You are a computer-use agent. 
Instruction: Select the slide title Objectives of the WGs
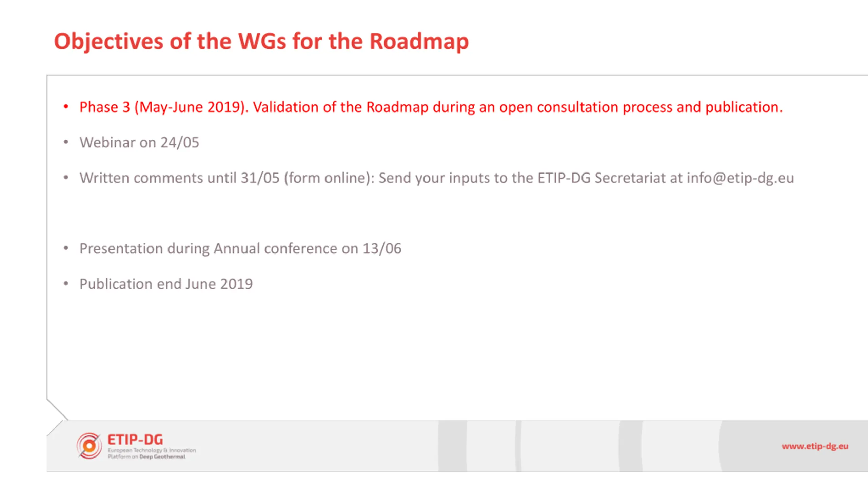click(x=261, y=41)
